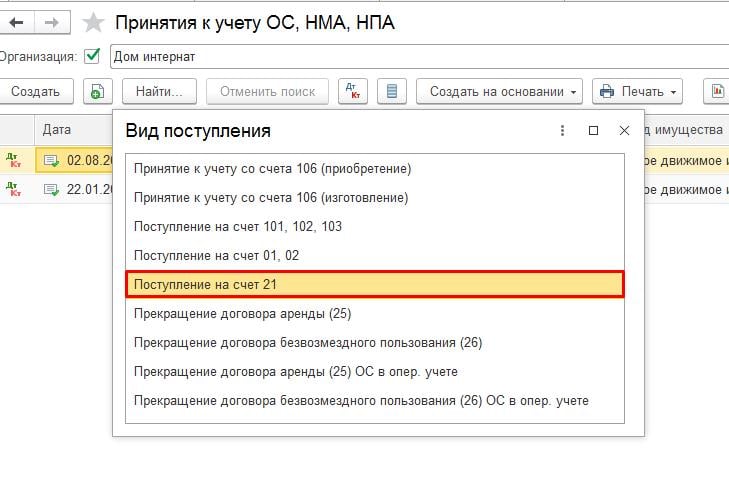Open the dialog's three-dot options menu
Image resolution: width=729 pixels, height=494 pixels.
[562, 131]
